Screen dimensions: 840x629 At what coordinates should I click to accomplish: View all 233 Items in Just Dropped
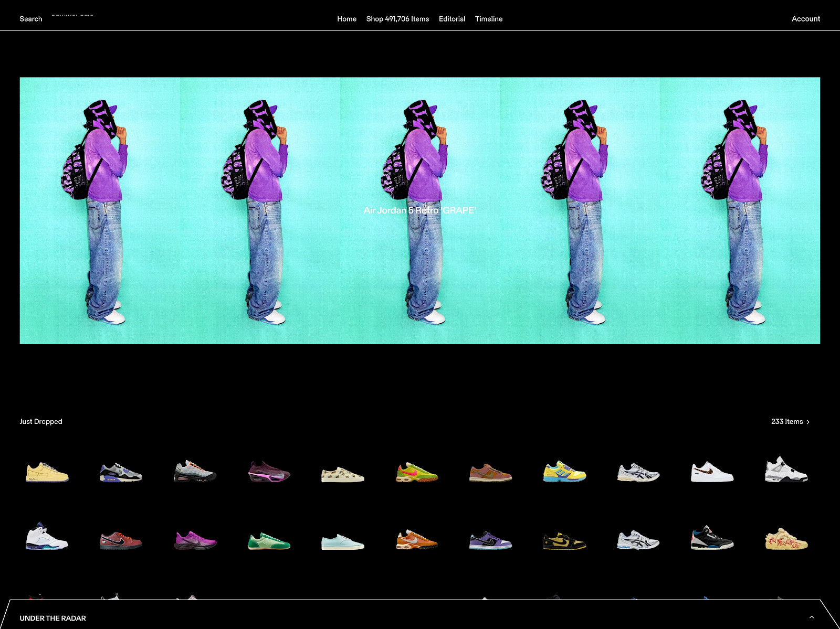786,422
